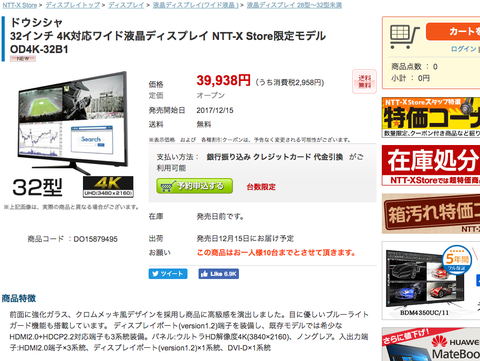Open 液晶ディスプレイ(ワイド液晶) breadcrumb
The height and width of the screenshot is (361, 480).
[x=196, y=5]
